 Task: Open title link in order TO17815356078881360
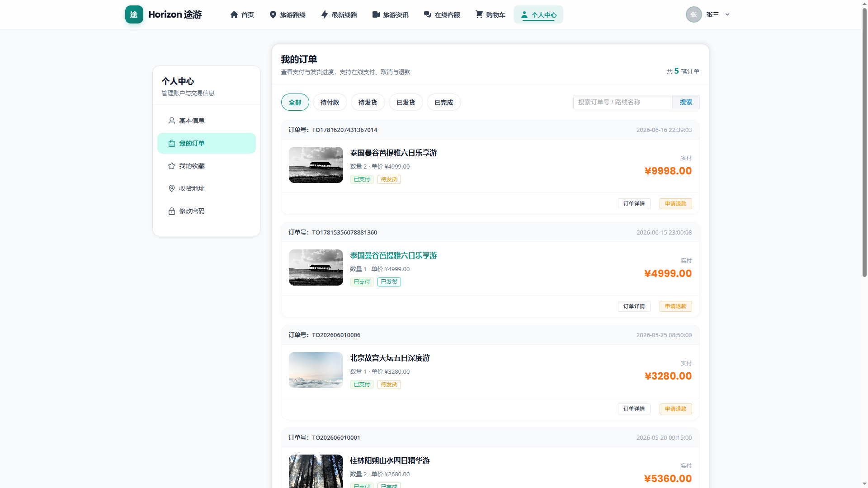[x=393, y=256]
